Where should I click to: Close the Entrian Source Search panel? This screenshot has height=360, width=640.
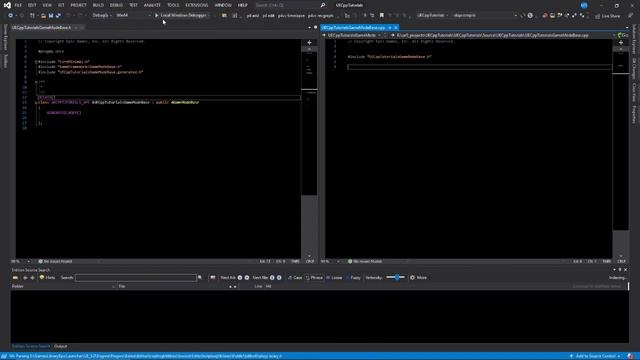[626, 270]
